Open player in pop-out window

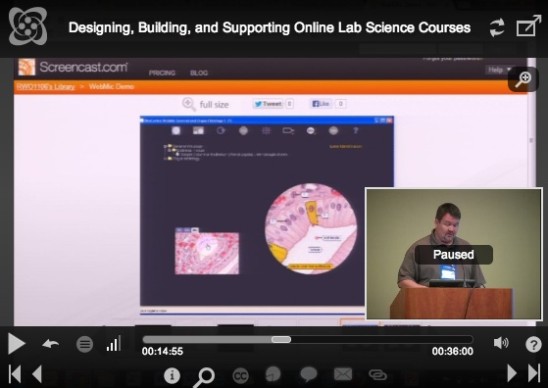528,26
